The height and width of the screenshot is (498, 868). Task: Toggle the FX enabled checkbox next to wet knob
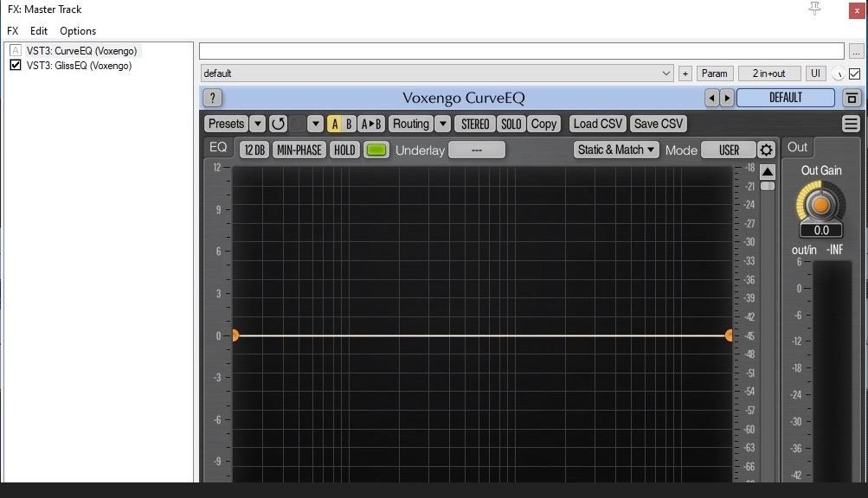click(855, 73)
